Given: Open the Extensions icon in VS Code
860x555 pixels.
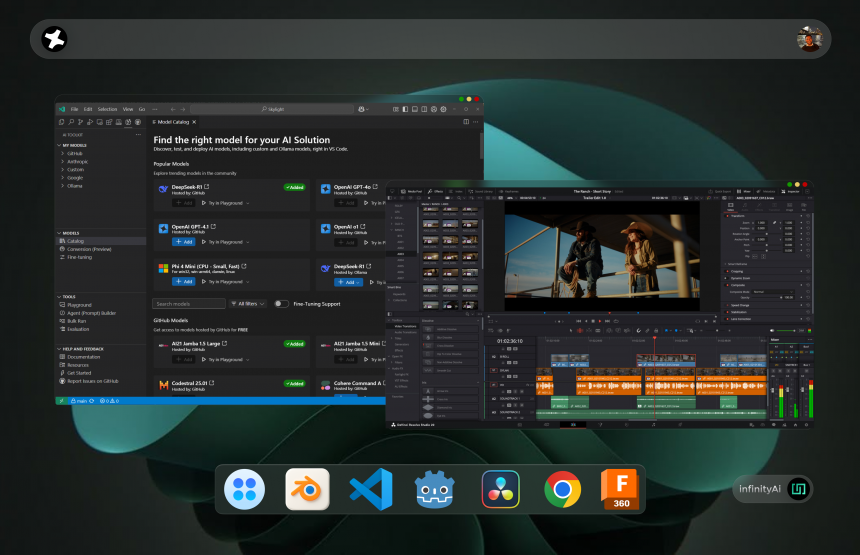Looking at the screenshot, I should coord(109,122).
